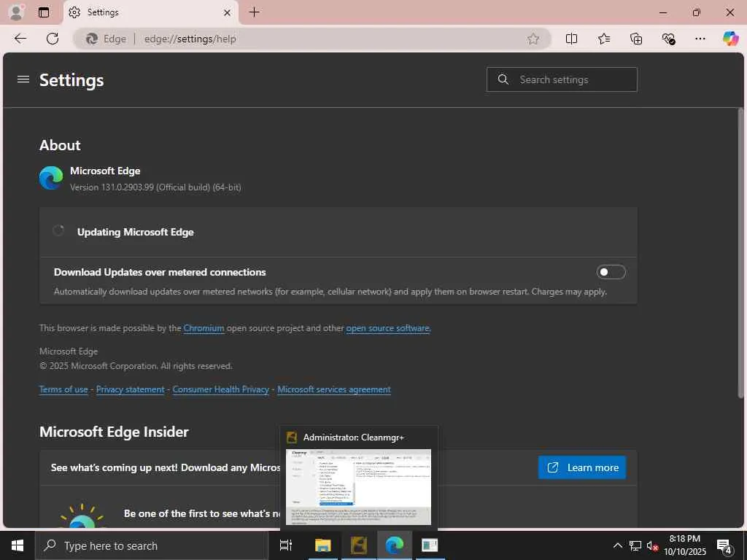Click the Learn more button
The image size is (747, 560).
point(582,467)
